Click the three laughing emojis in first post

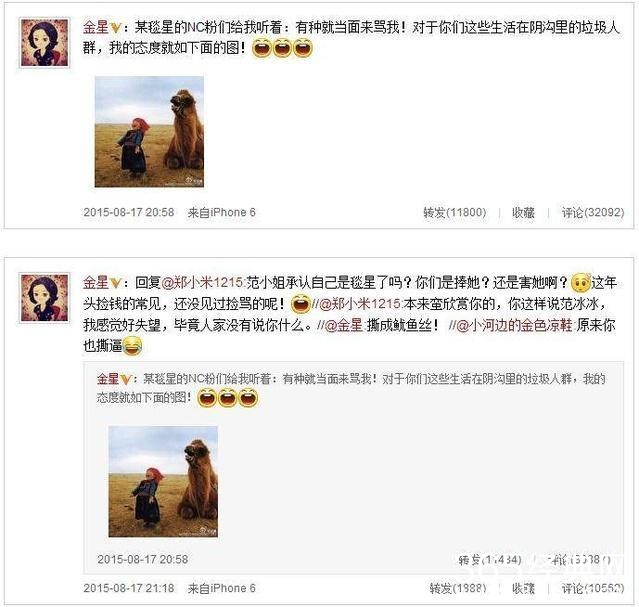point(282,49)
